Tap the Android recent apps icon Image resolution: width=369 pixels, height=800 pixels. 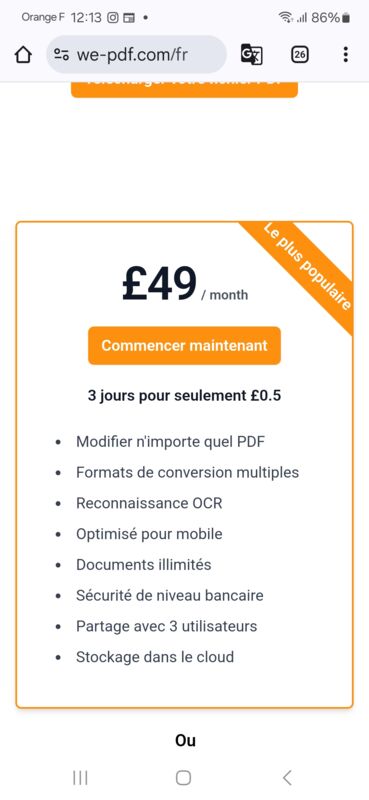(x=80, y=778)
